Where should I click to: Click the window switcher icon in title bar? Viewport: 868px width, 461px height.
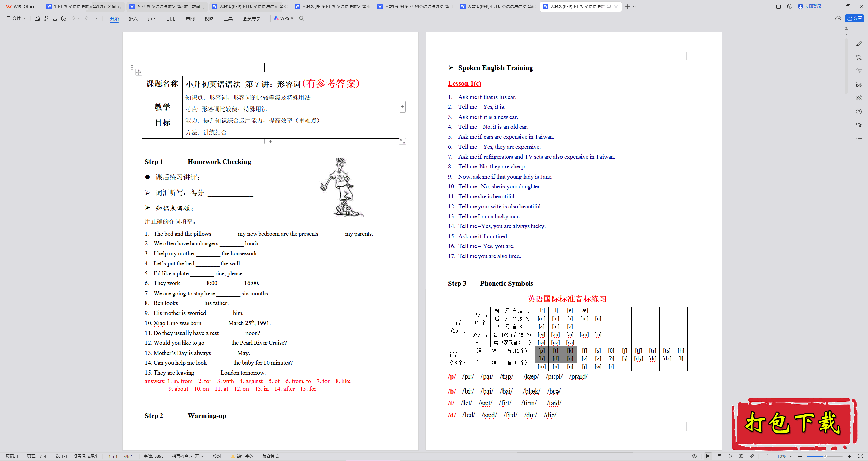click(x=779, y=6)
